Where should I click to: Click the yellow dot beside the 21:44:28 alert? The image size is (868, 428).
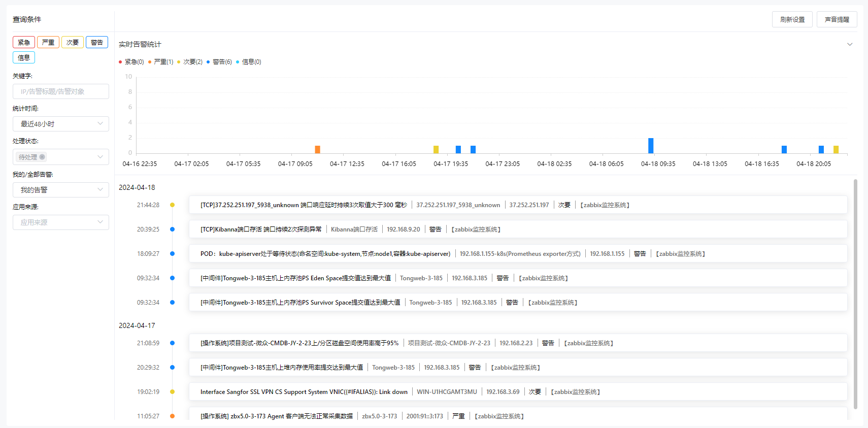click(173, 205)
